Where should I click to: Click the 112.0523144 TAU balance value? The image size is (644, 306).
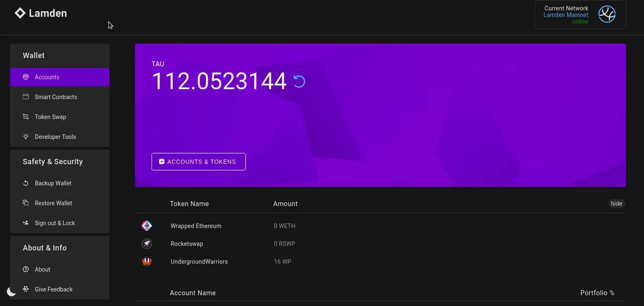click(x=219, y=81)
